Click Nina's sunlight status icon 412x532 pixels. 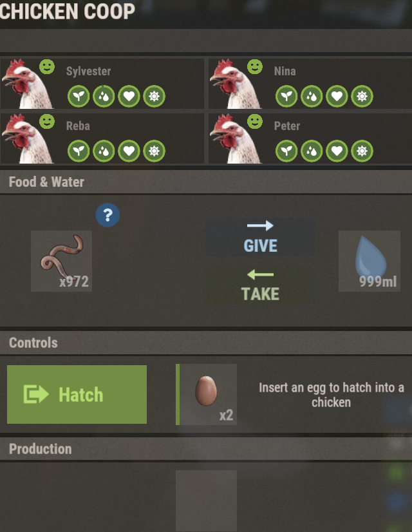tap(362, 97)
